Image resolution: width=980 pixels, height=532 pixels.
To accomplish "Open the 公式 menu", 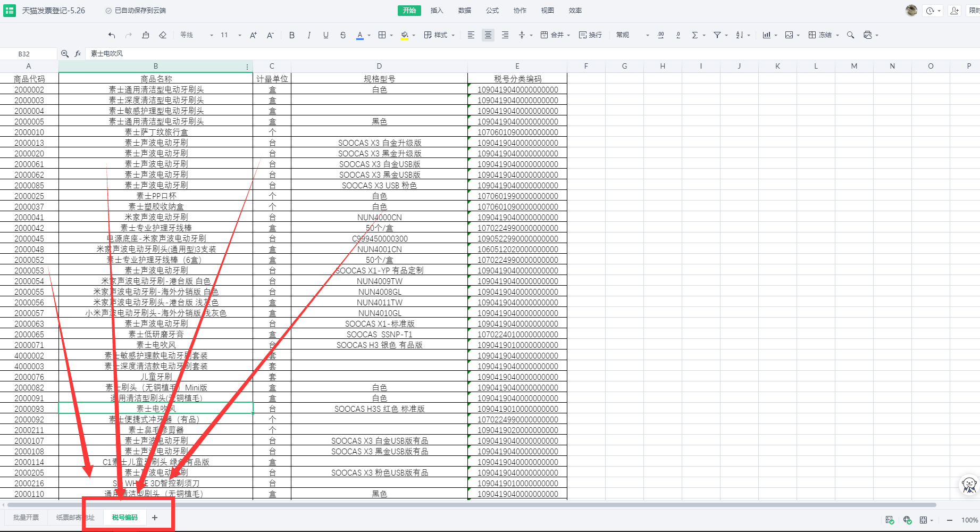I will [492, 11].
